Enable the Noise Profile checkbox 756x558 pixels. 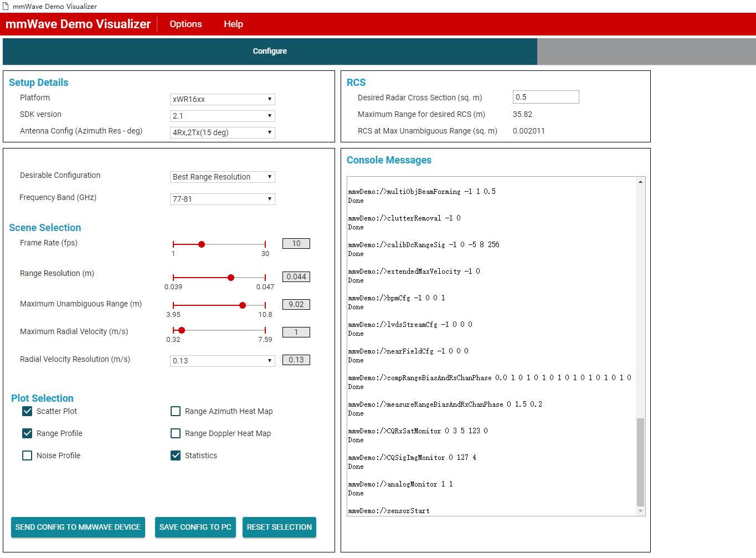click(27, 455)
